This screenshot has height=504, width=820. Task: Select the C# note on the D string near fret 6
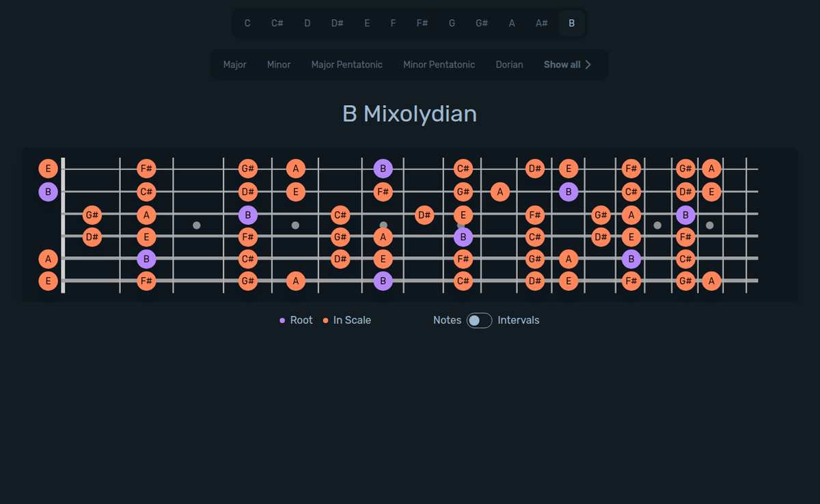click(535, 237)
